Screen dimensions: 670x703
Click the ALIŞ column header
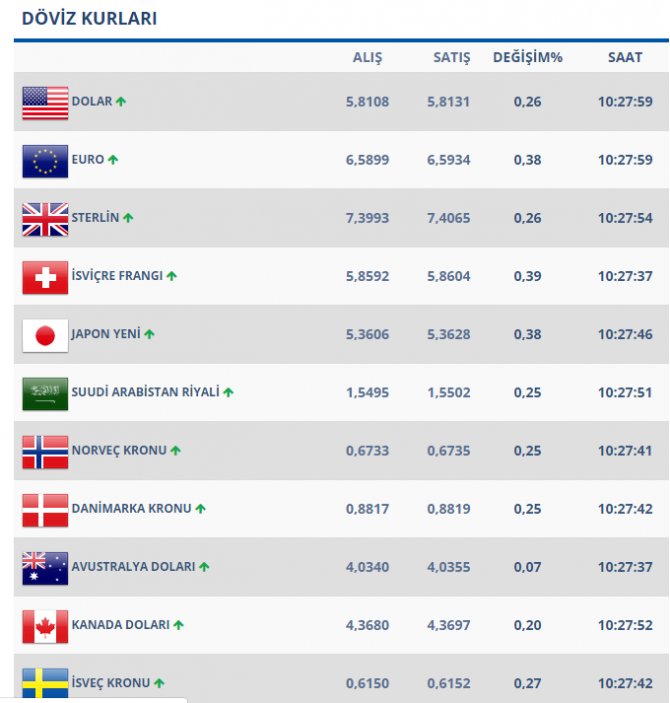pos(367,57)
